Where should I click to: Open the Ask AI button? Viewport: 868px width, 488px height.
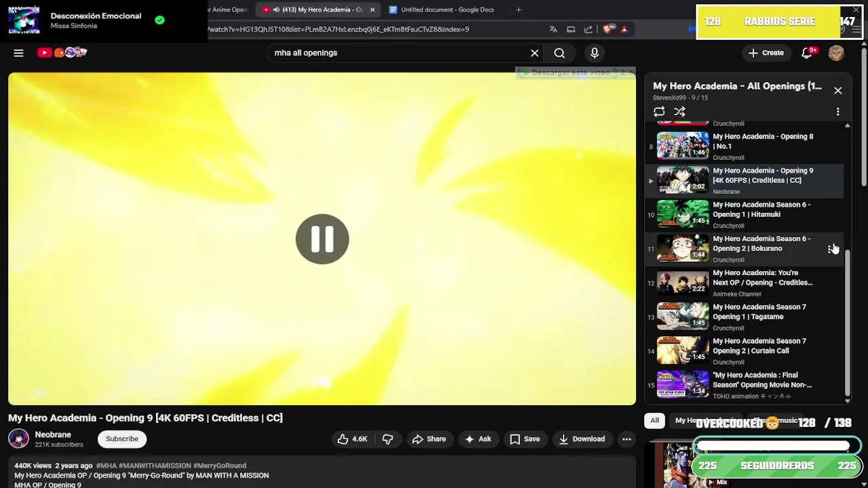pos(477,439)
